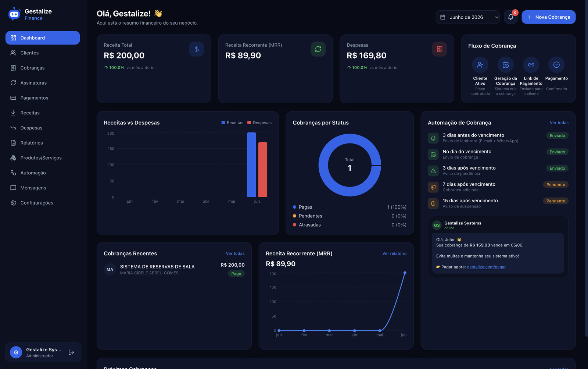
Task: Click the Cliente Ativo step icon
Action: [480, 65]
